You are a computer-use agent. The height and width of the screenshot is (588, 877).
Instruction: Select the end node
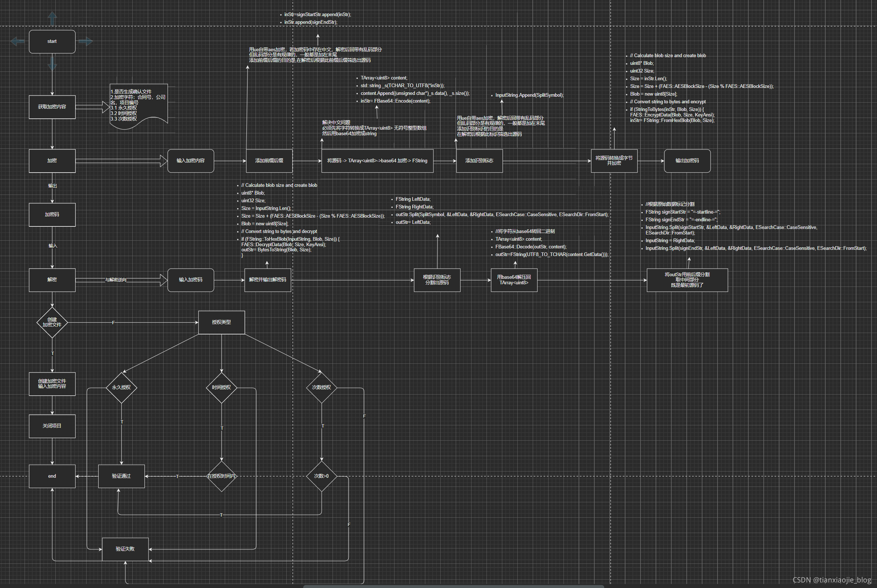[x=52, y=476]
